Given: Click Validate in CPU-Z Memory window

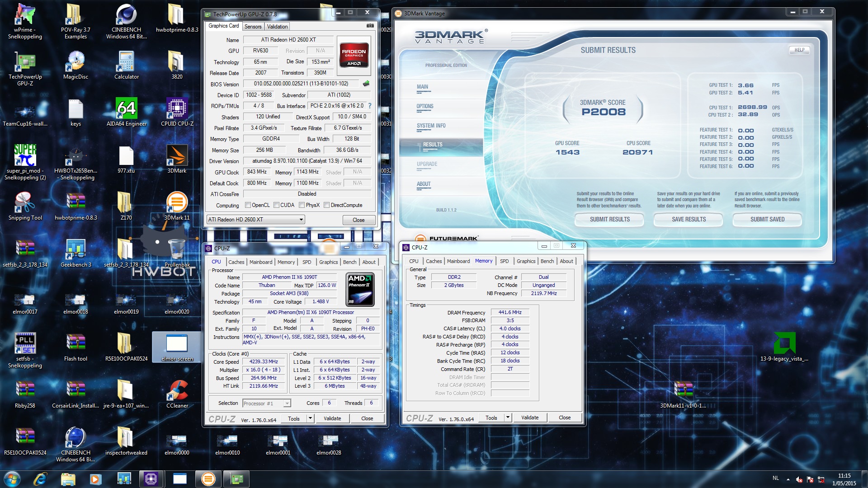Looking at the screenshot, I should (530, 418).
